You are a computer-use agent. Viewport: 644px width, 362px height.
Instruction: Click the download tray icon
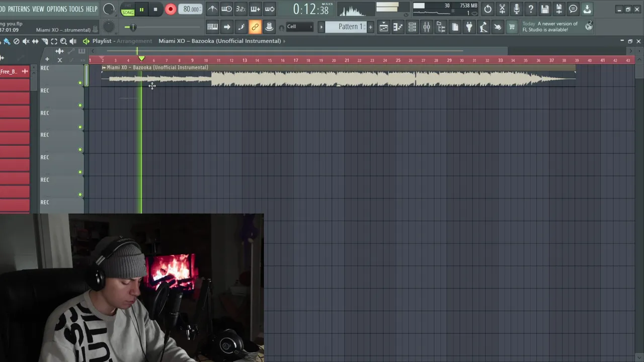pyautogui.click(x=587, y=9)
